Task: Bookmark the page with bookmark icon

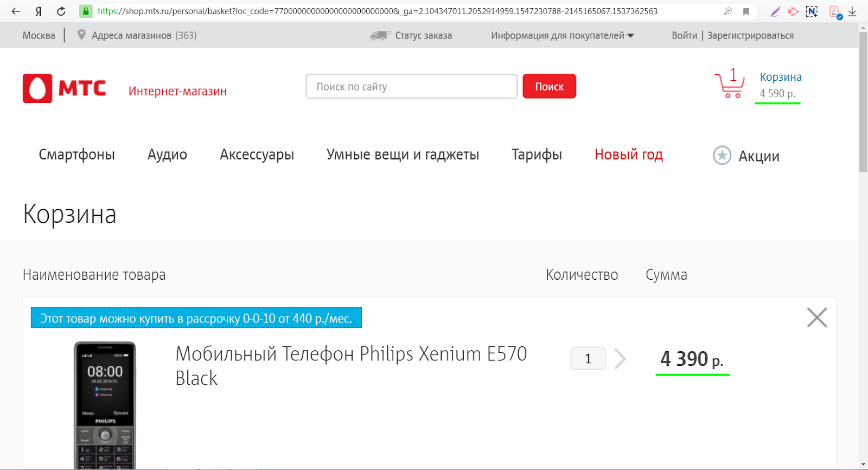Action: pos(746,11)
